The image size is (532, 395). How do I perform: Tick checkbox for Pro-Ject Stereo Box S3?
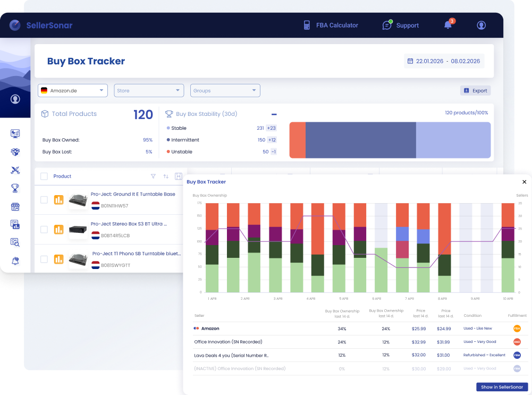click(44, 230)
